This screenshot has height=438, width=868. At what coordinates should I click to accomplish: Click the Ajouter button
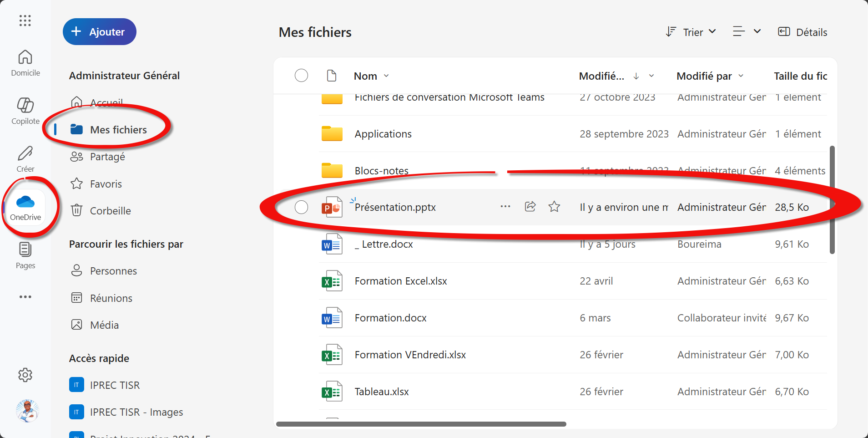[x=100, y=32]
